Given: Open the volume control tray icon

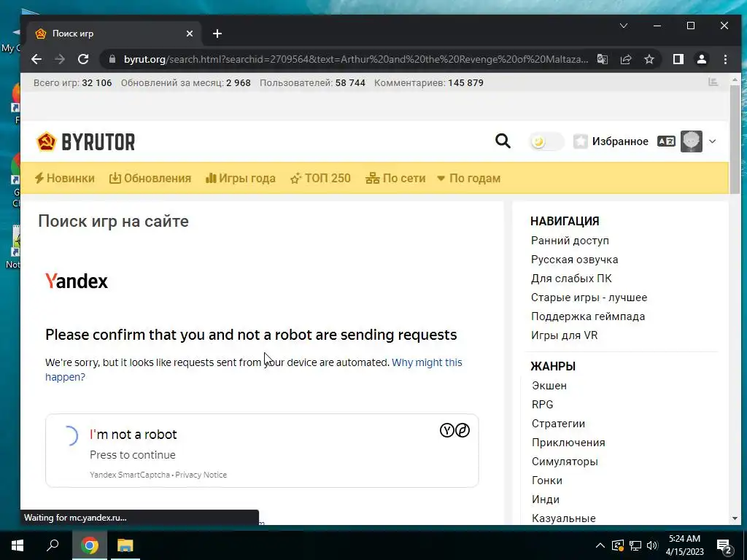Looking at the screenshot, I should (x=652, y=545).
